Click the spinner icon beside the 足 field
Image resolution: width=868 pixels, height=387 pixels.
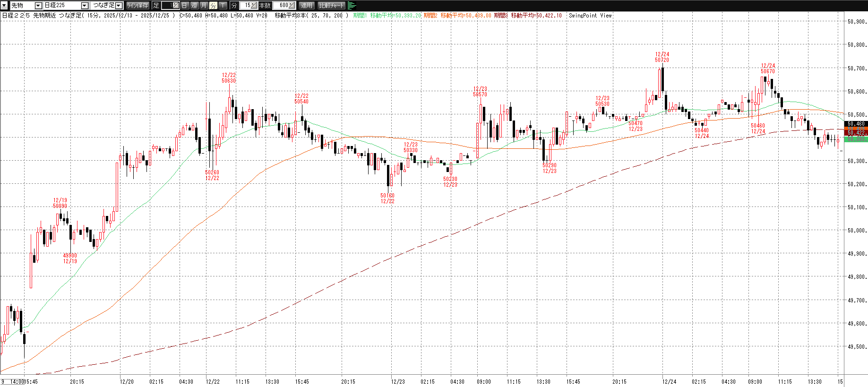tap(175, 6)
